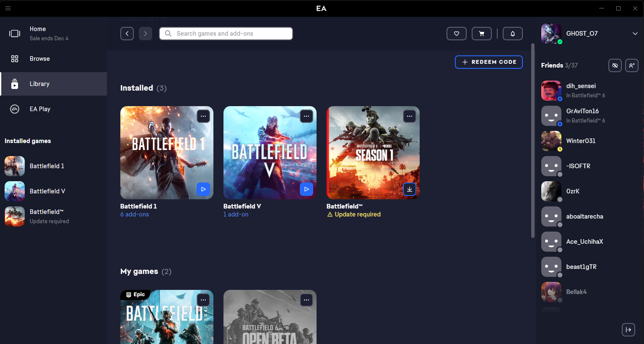Select friend Winter031
Image resolution: width=644 pixels, height=344 pixels.
point(590,141)
